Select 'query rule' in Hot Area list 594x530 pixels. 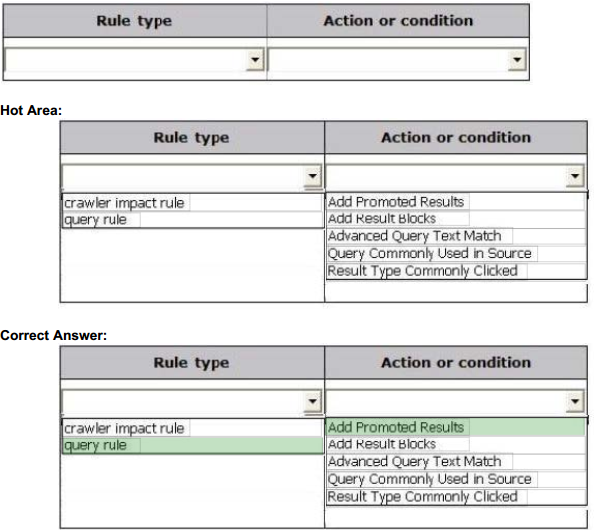point(192,220)
